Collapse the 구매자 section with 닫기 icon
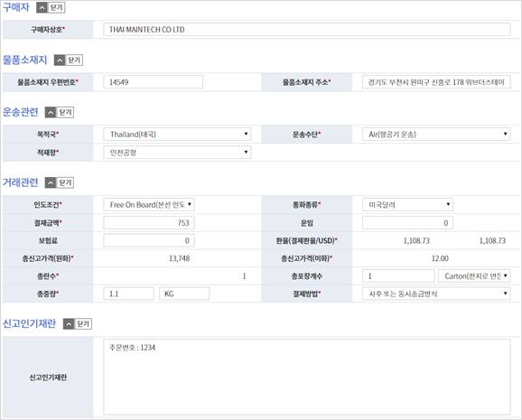This screenshot has height=420, width=522. [51, 7]
